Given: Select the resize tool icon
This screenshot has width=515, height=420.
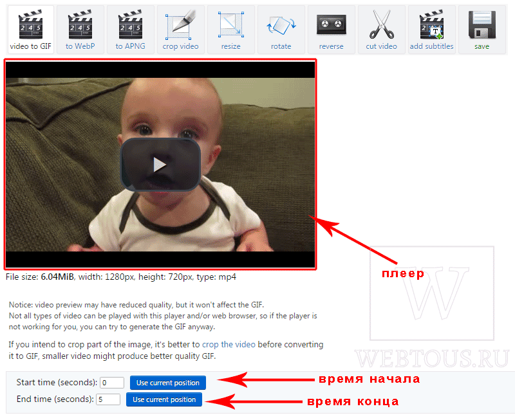Looking at the screenshot, I should click(231, 24).
